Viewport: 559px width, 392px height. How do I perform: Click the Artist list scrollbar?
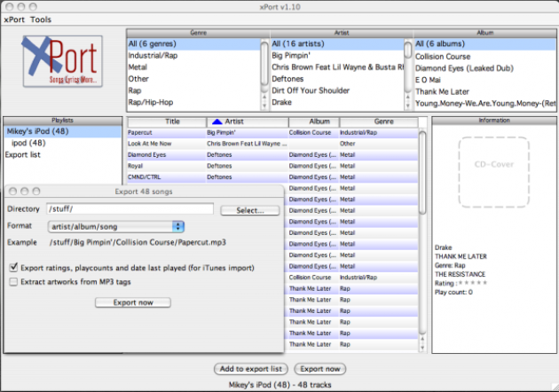tap(408, 51)
